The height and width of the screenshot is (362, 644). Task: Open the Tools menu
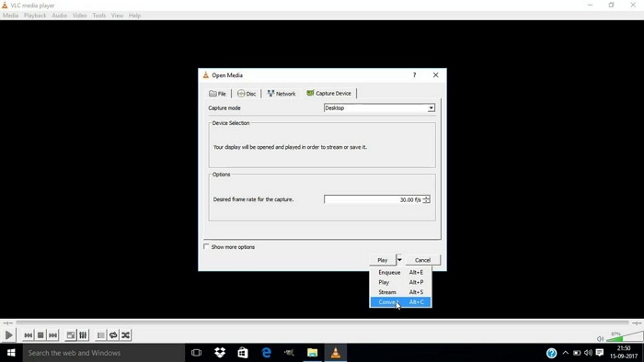(99, 16)
